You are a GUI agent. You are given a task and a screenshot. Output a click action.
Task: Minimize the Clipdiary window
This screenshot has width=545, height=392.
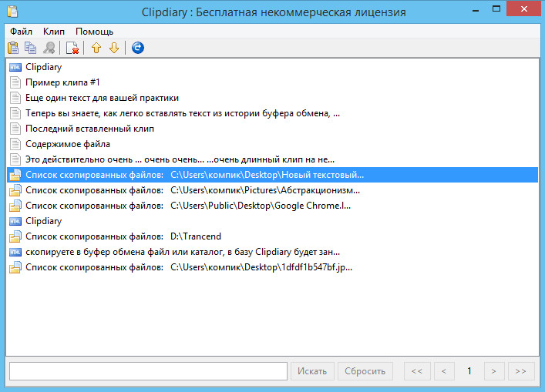(476, 9)
